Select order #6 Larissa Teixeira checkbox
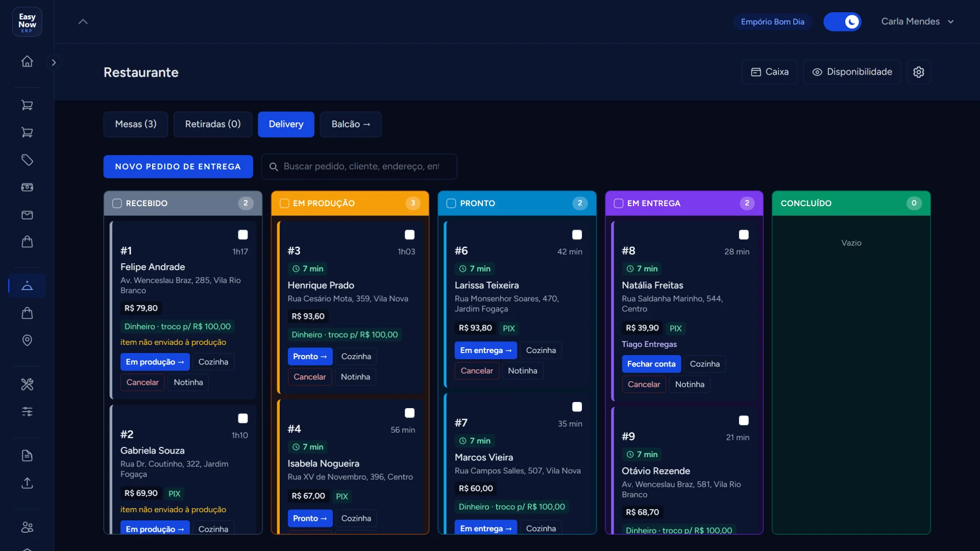 click(x=577, y=235)
